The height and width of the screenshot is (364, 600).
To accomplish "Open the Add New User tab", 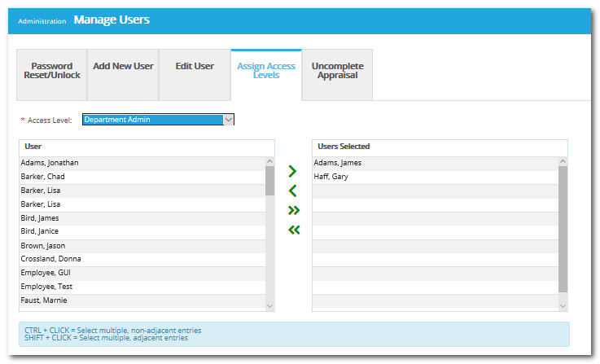I will [x=122, y=66].
